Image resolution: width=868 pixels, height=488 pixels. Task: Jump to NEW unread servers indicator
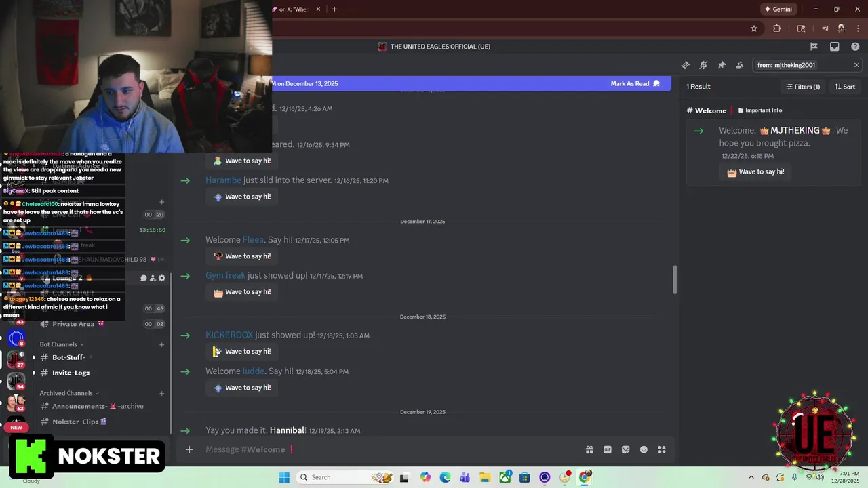(x=16, y=427)
